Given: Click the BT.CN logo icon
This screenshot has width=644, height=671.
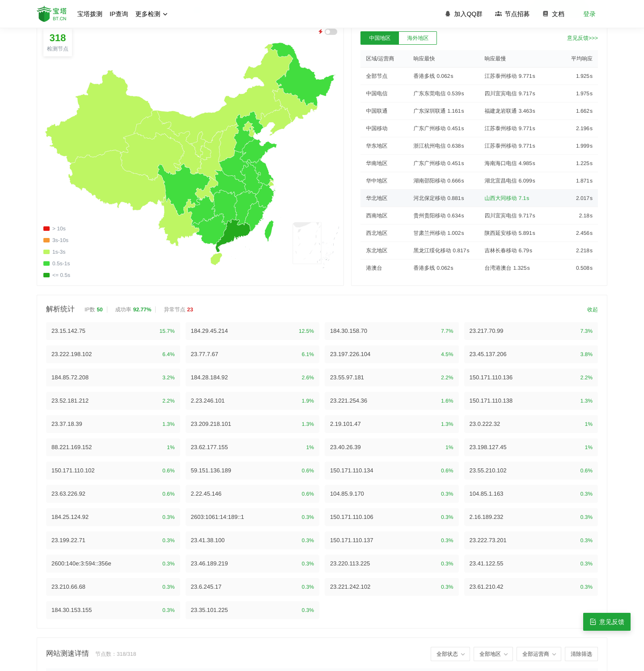Looking at the screenshot, I should pos(52,14).
